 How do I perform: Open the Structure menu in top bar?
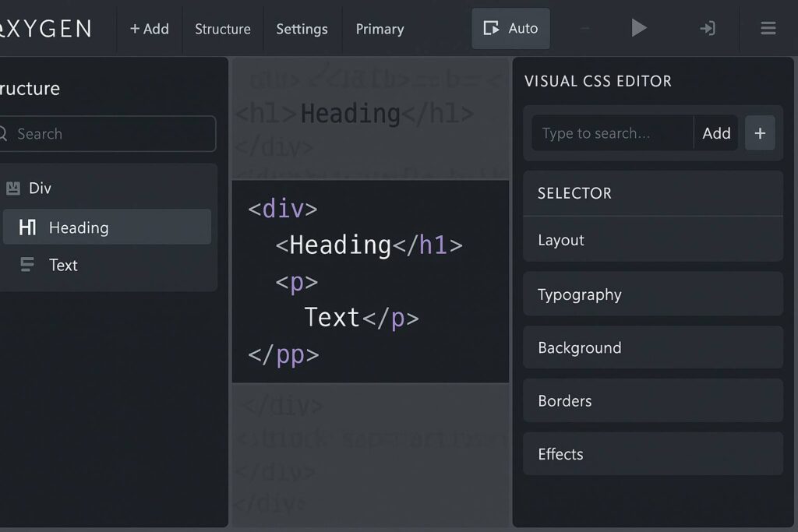coord(222,29)
